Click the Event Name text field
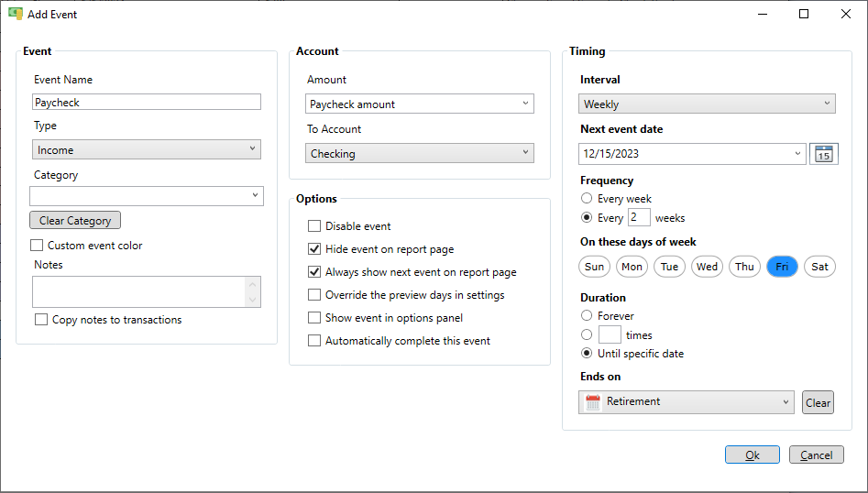868x493 pixels. tap(147, 103)
